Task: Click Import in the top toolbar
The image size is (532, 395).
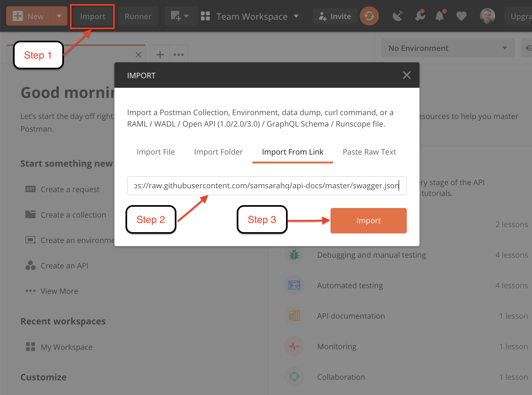Action: point(92,17)
